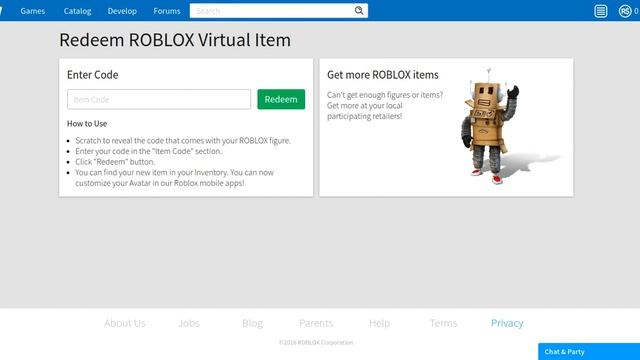Click the How to Use label
This screenshot has width=640, height=360.
pos(87,123)
